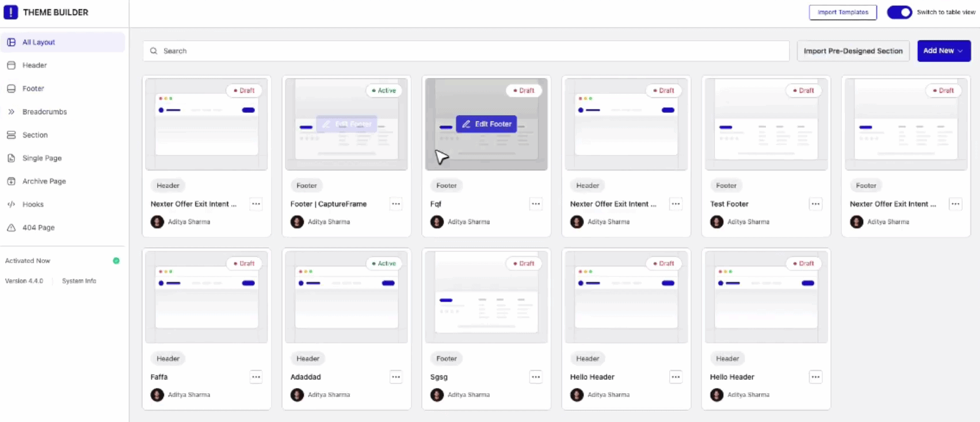Click Adaddad title text

tap(306, 377)
